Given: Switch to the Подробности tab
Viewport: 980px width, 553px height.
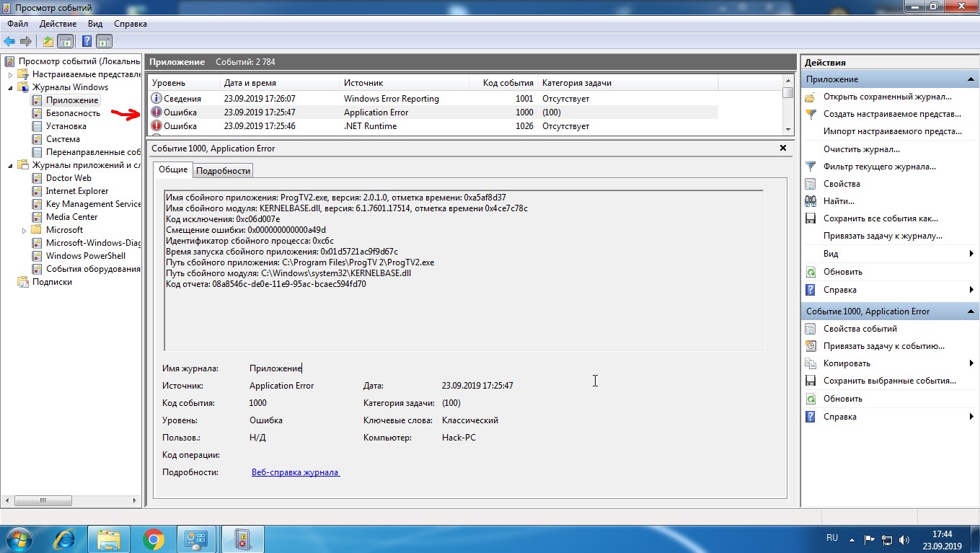Looking at the screenshot, I should tap(223, 171).
